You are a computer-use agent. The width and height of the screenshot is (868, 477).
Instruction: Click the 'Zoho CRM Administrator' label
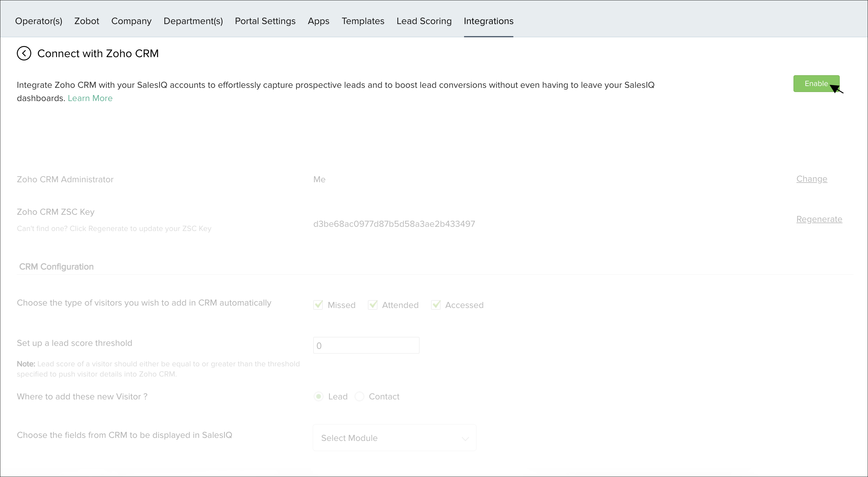pyautogui.click(x=65, y=179)
